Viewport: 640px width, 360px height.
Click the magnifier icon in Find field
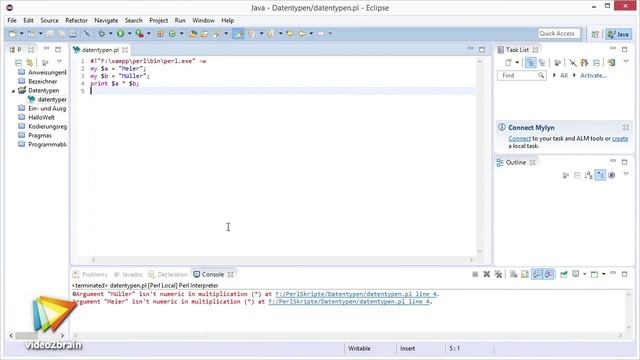point(541,76)
